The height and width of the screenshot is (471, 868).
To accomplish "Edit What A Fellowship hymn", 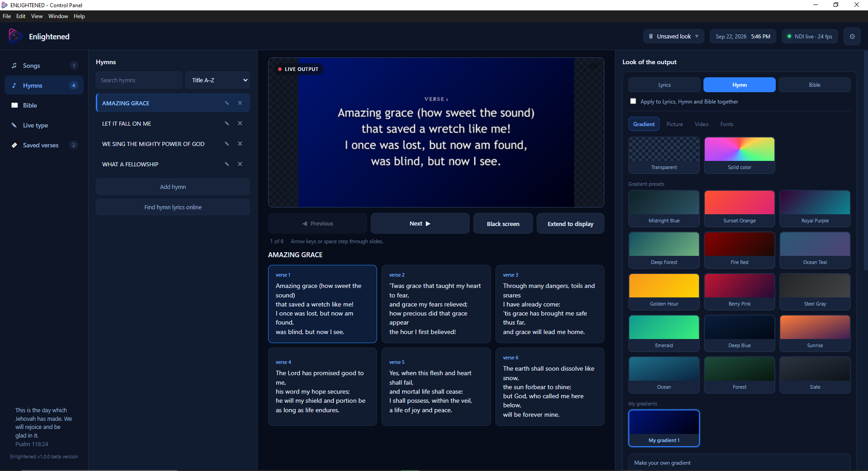I will click(x=227, y=164).
